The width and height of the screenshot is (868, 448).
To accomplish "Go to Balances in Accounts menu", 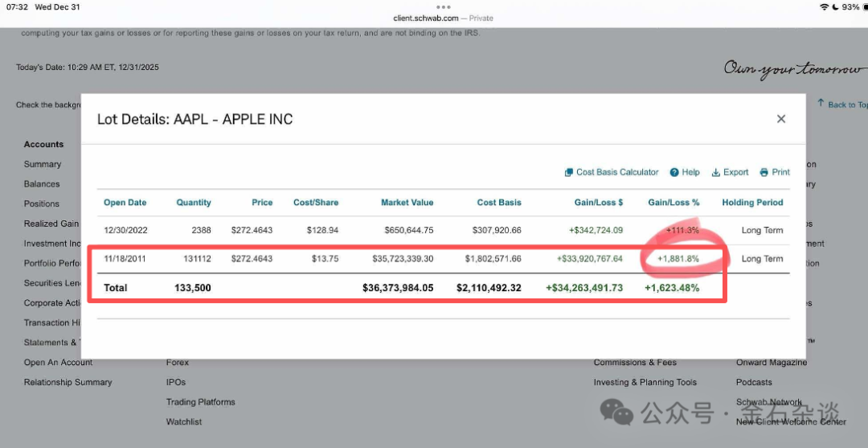I will [x=42, y=184].
